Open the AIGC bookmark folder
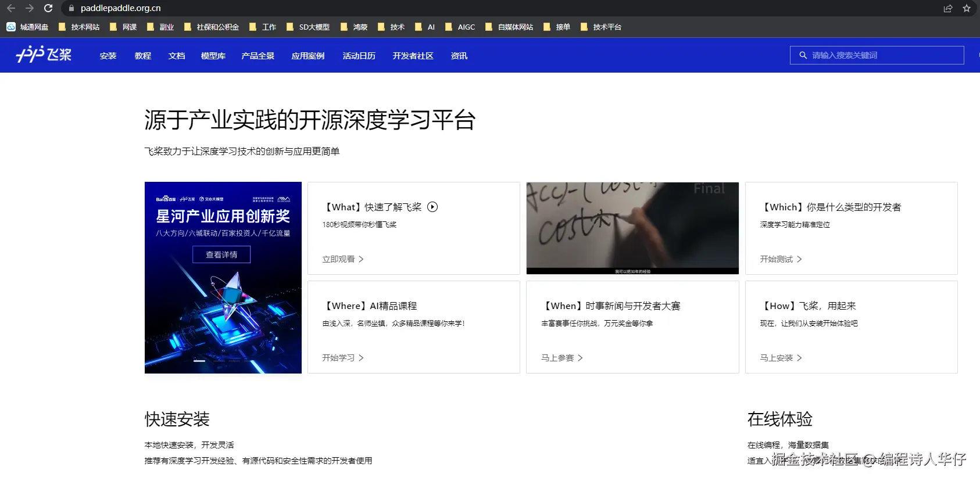 pos(460,27)
